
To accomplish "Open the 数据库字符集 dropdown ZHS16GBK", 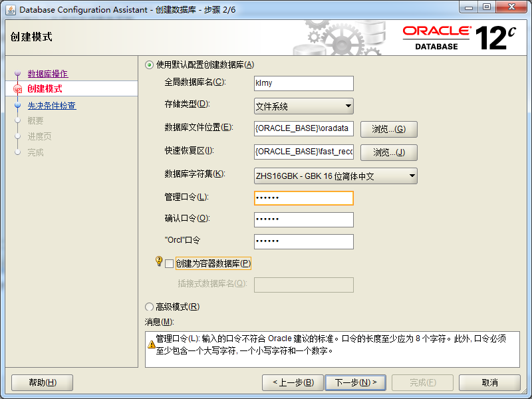I will coord(336,176).
